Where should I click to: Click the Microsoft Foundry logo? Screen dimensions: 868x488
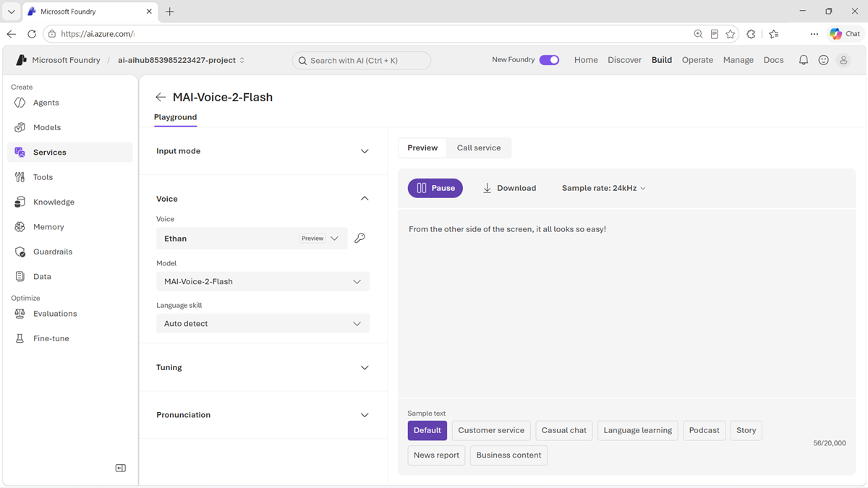21,60
